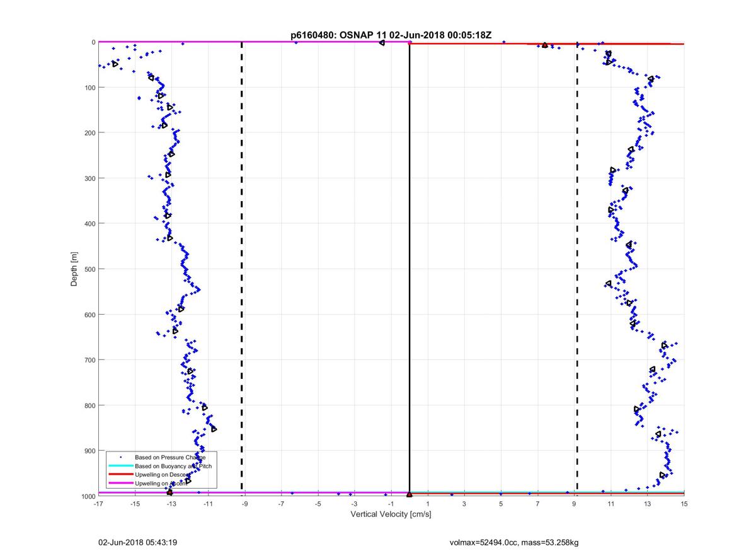Click the left dashed vertical line near -9
Screen dimensions: 756x558
242,268
